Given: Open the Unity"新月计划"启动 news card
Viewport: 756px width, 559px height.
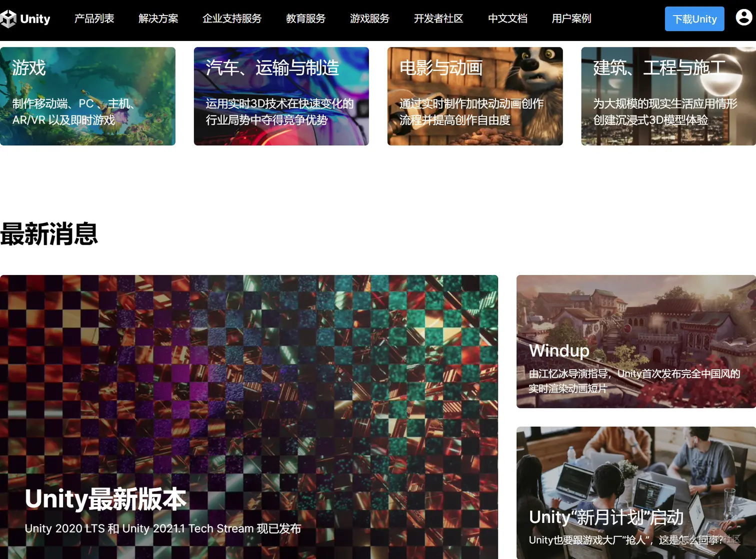Looking at the screenshot, I should tap(636, 492).
